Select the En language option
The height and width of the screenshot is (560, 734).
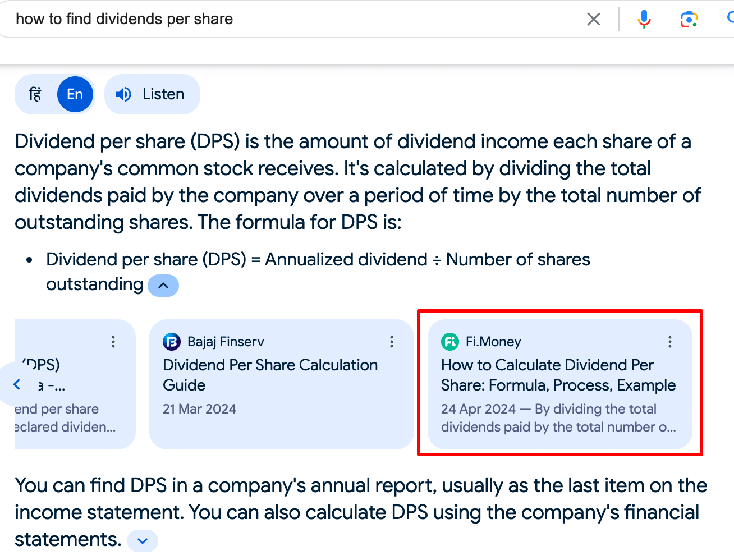coord(75,94)
